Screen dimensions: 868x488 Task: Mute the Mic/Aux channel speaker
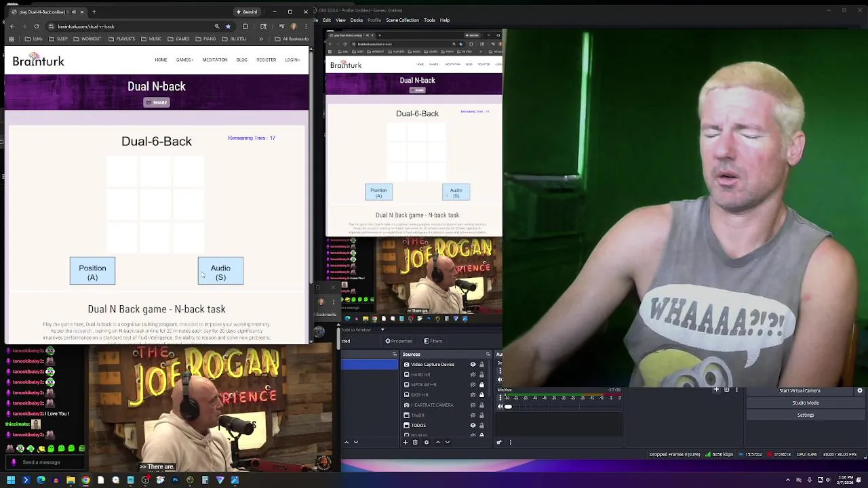(x=500, y=407)
